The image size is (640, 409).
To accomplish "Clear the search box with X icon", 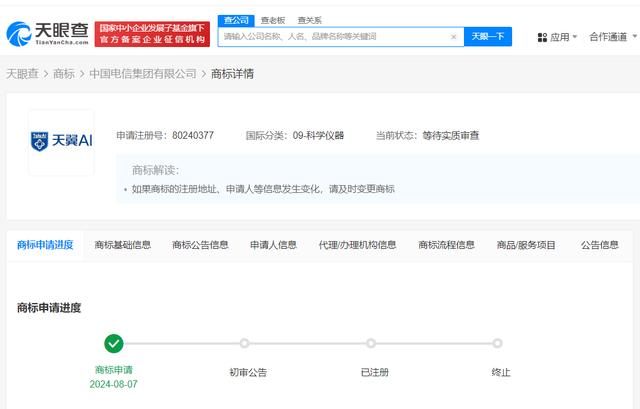I will (x=453, y=37).
